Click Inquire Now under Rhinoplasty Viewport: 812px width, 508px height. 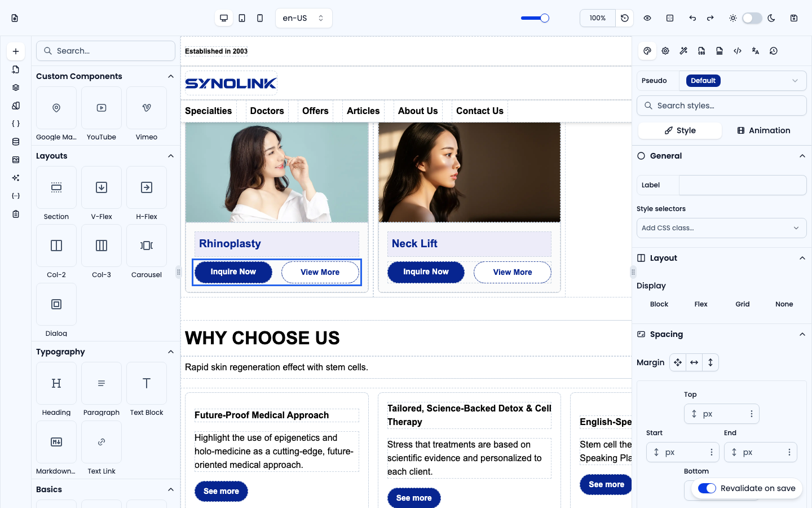[233, 272]
